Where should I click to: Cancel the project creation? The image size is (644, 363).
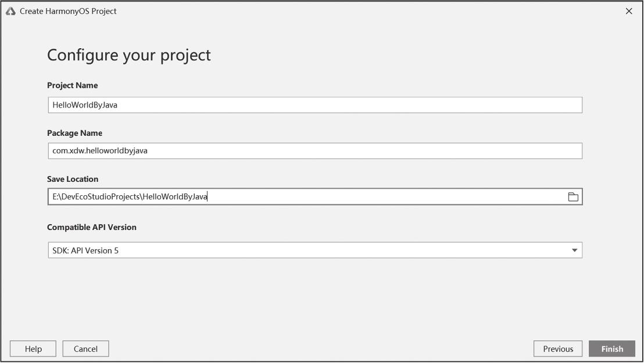point(85,349)
